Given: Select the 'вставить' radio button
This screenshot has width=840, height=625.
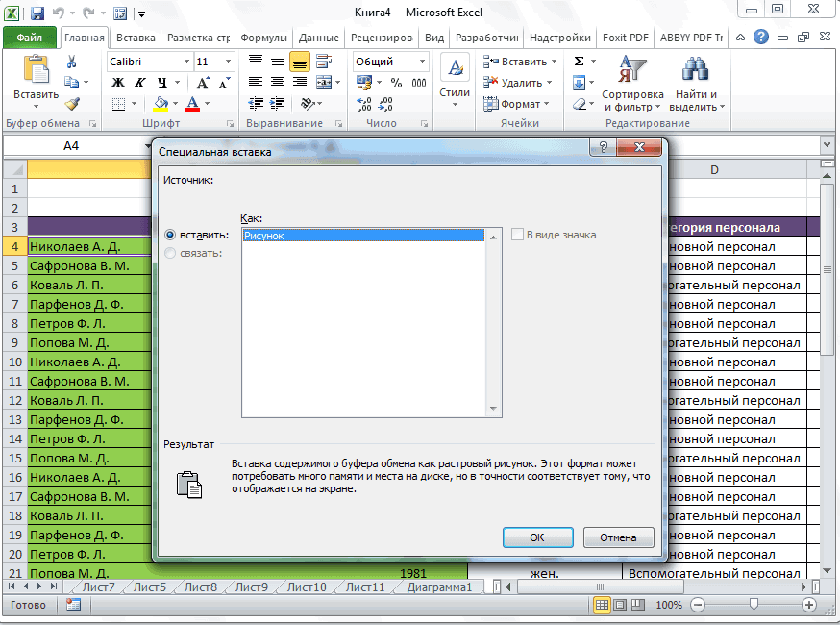Looking at the screenshot, I should (x=171, y=235).
